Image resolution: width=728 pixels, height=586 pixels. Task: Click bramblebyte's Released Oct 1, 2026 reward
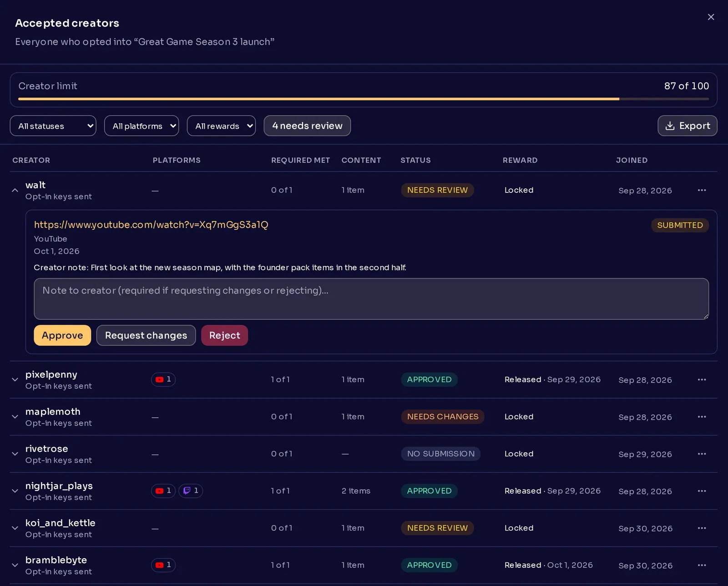(549, 565)
